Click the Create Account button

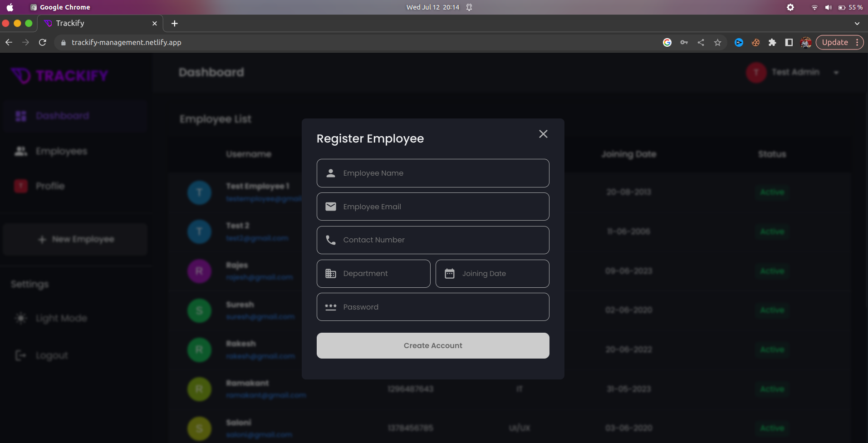[x=433, y=345]
